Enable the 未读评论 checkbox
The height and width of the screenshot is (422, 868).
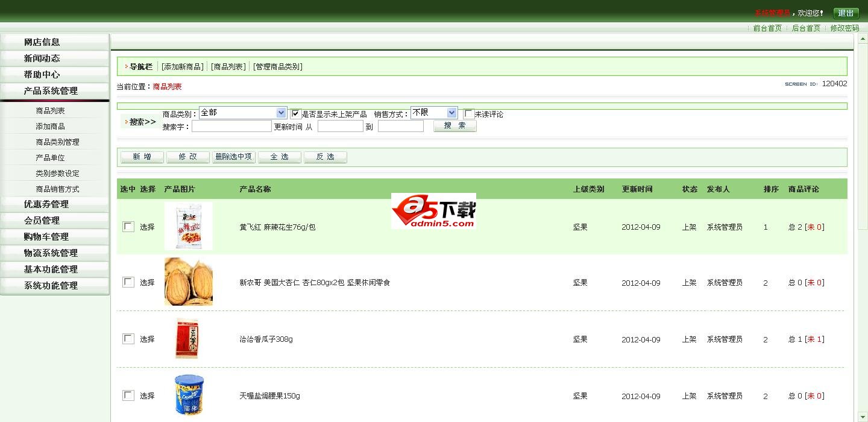[469, 113]
